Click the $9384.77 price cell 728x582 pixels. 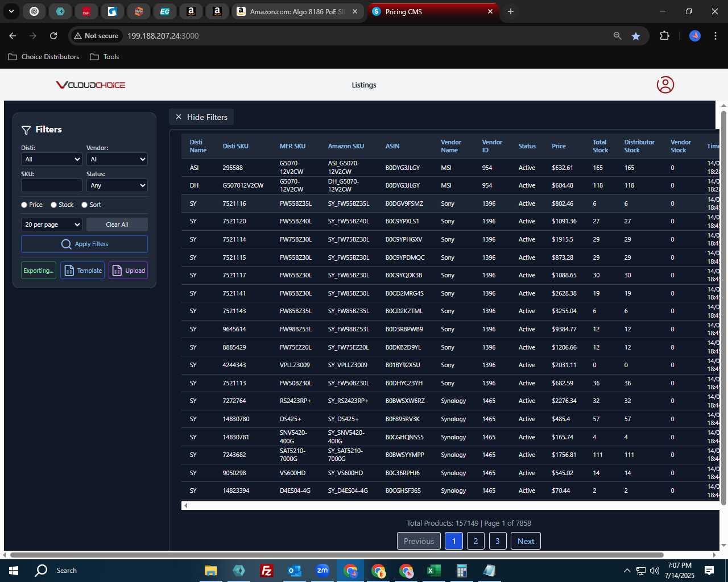(x=564, y=329)
